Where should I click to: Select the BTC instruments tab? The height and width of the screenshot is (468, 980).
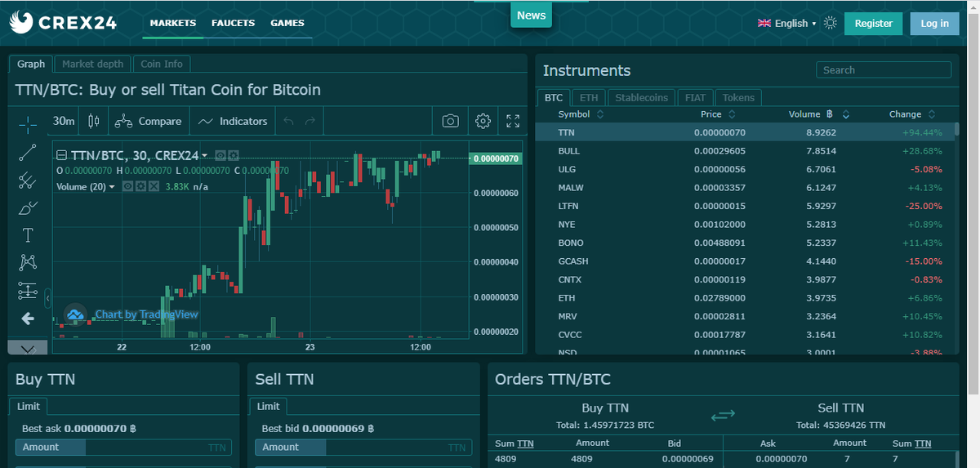point(554,97)
